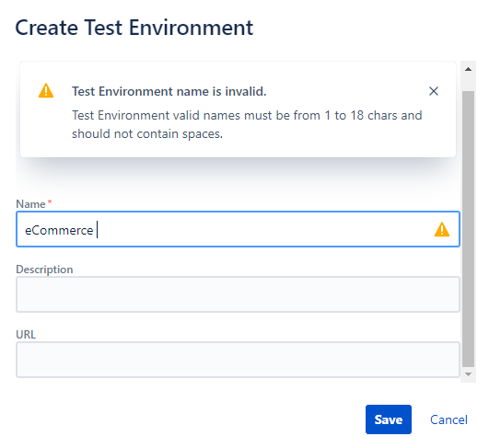Click the red required asterisk beside Name

pos(50,201)
